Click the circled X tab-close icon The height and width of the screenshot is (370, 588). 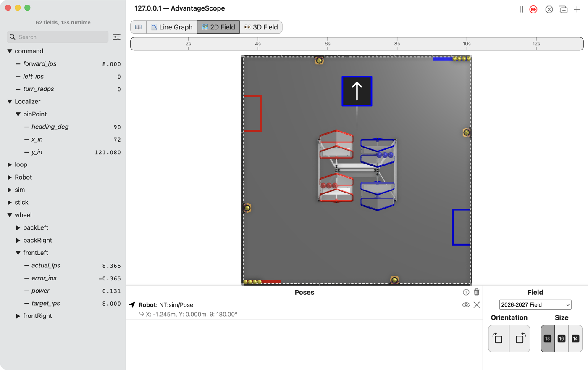coord(549,9)
